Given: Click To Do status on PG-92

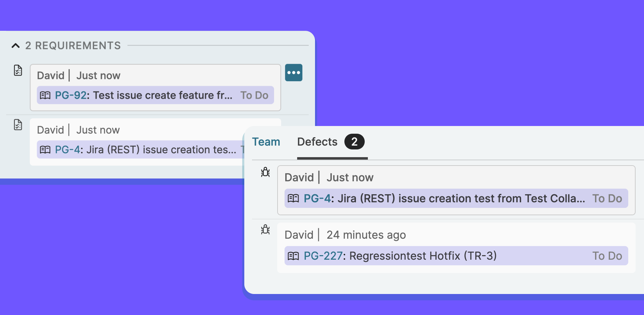Looking at the screenshot, I should [x=254, y=95].
